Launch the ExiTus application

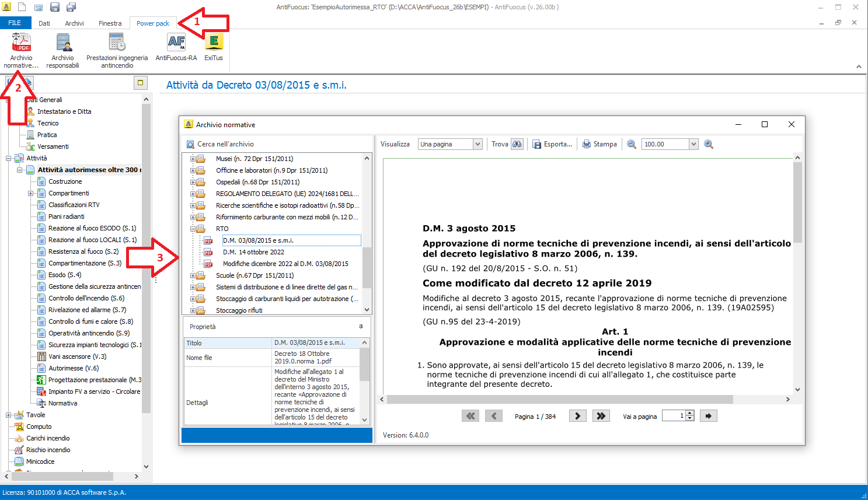[214, 48]
